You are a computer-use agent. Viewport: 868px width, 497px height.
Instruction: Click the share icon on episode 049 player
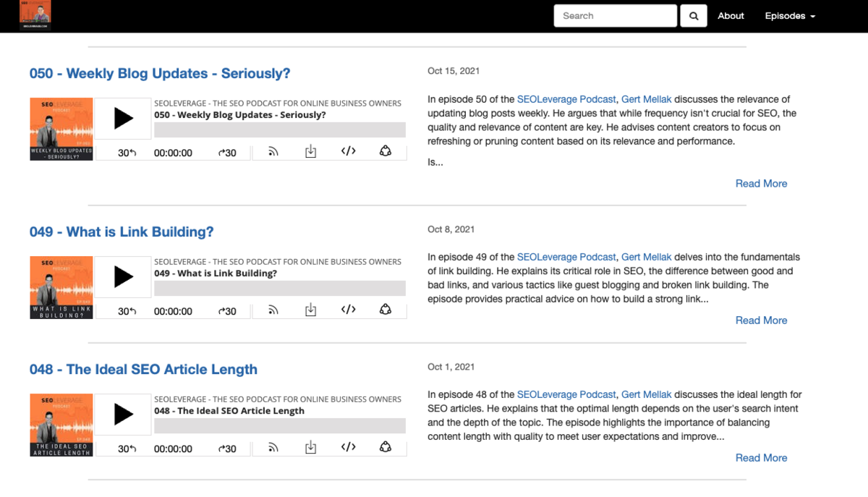pyautogui.click(x=386, y=309)
